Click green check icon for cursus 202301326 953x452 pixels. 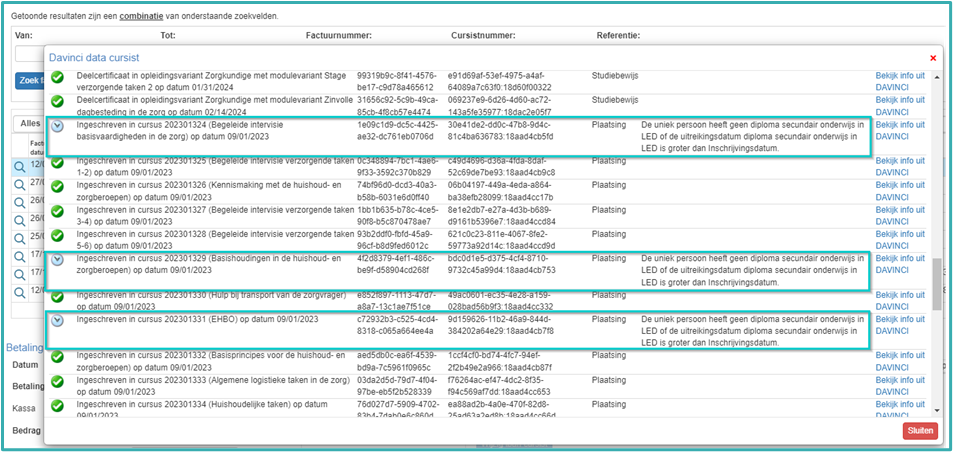pyautogui.click(x=57, y=187)
